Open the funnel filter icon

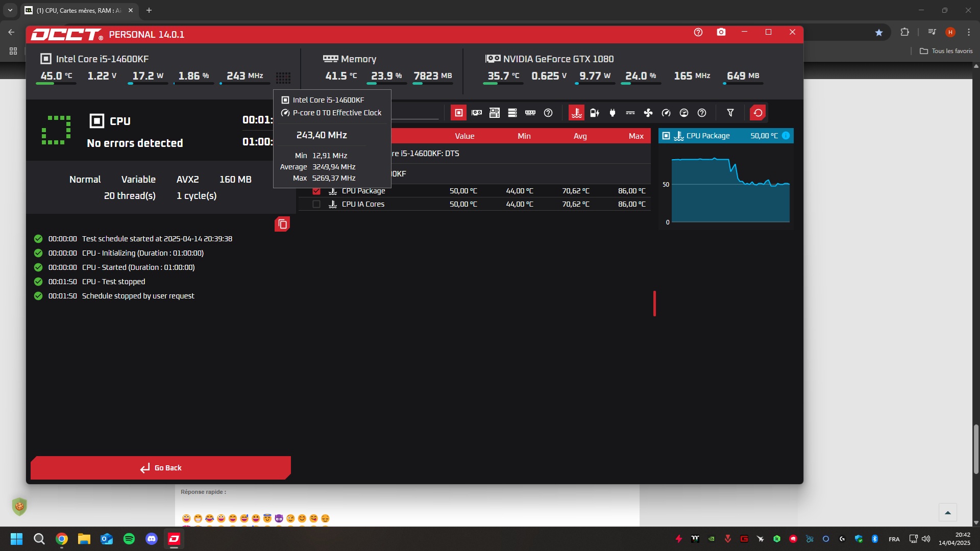[x=730, y=113]
